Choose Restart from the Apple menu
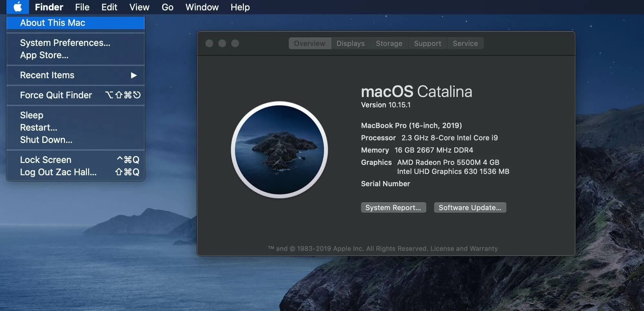Viewport: 644px width, 311px height. 76,127
